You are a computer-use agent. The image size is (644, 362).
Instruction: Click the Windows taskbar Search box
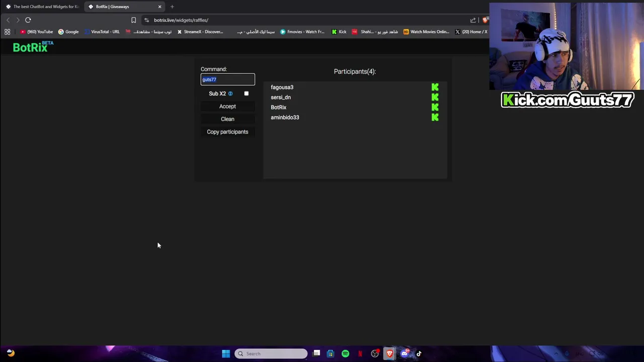(x=271, y=353)
